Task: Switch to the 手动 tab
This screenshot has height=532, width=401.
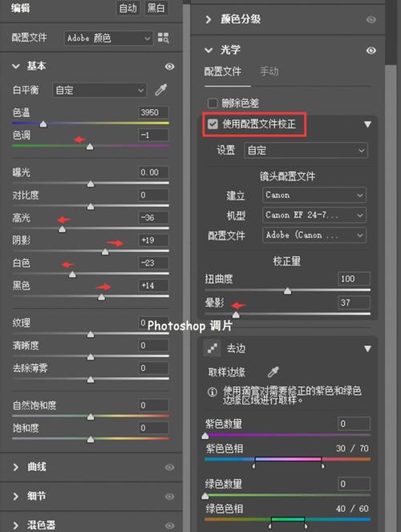Action: (x=269, y=71)
